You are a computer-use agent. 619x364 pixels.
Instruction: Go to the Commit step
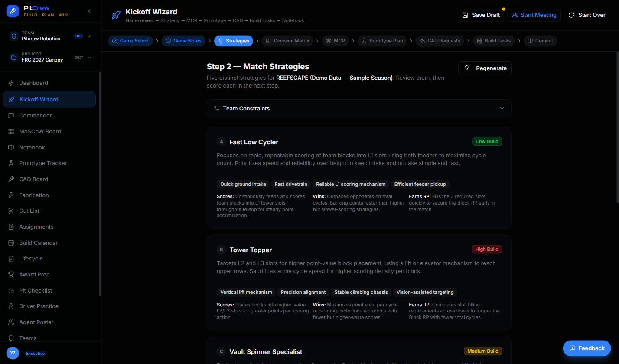pos(540,41)
